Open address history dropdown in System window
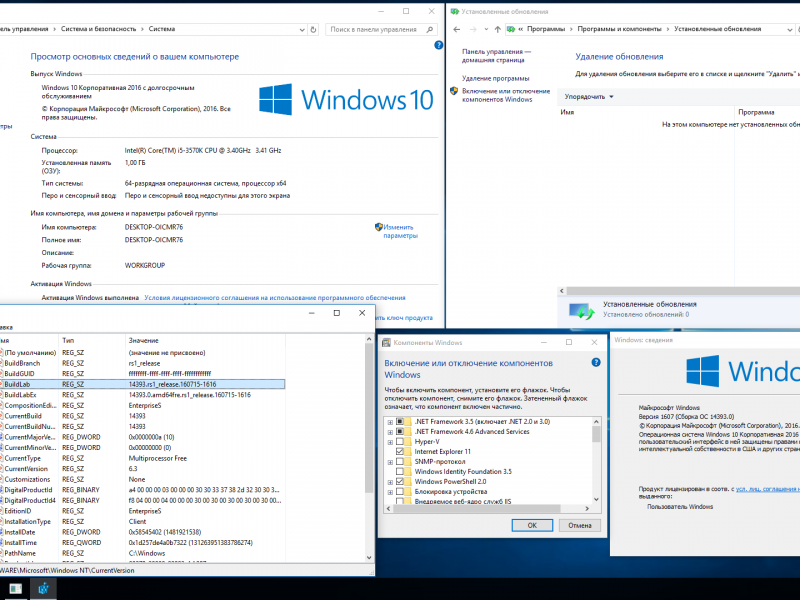 [302, 30]
